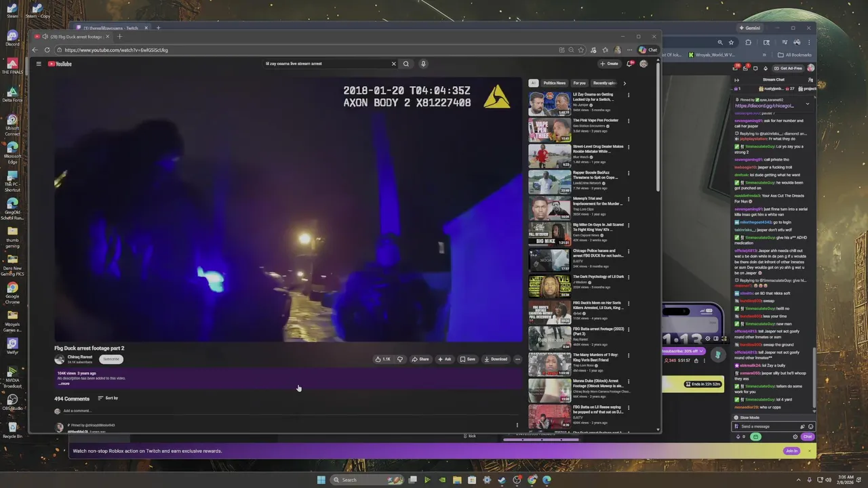
Task: Open options for Big Mike On Guys In Jail
Action: coord(629,226)
